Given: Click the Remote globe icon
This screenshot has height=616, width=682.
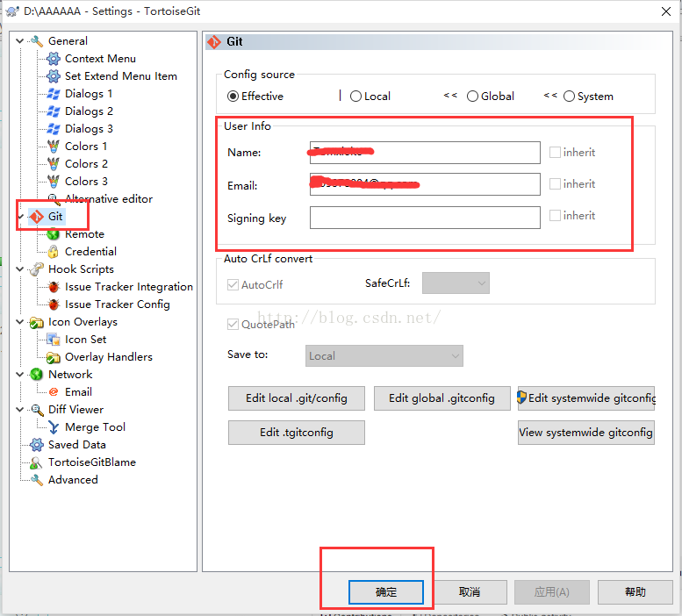Looking at the screenshot, I should 53,234.
